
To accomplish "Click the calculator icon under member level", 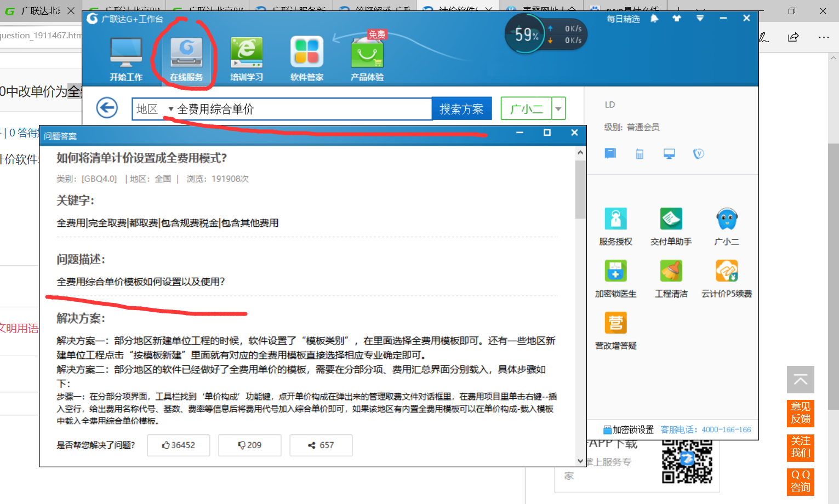I will (640, 154).
